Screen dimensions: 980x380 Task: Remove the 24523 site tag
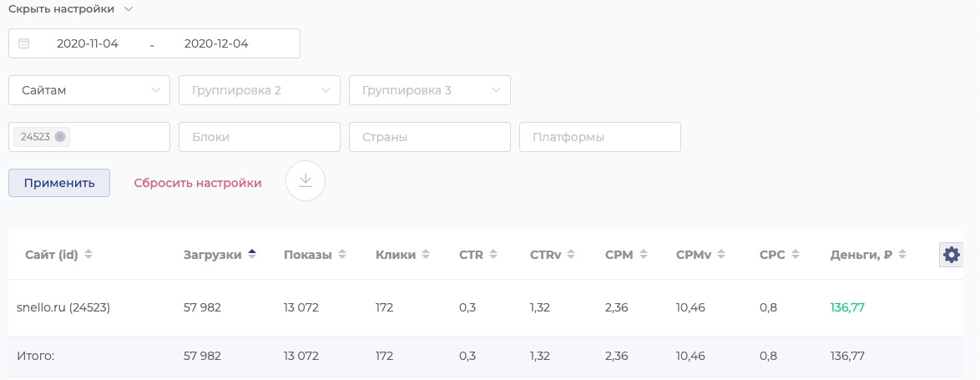[60, 137]
